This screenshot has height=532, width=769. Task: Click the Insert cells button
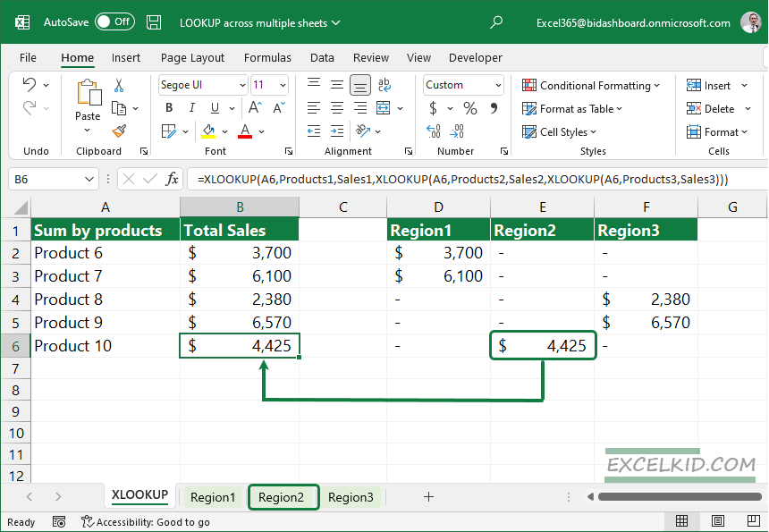(x=708, y=85)
